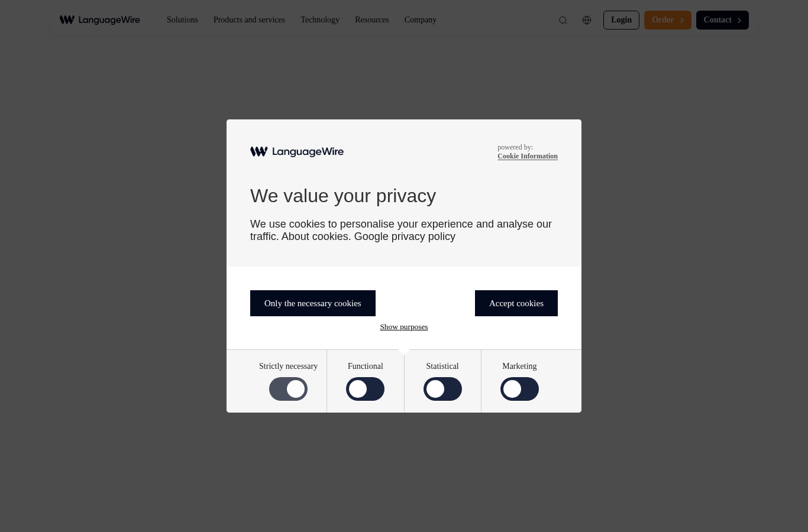Open the Resources menu
This screenshot has width=808, height=532.
coord(372,20)
